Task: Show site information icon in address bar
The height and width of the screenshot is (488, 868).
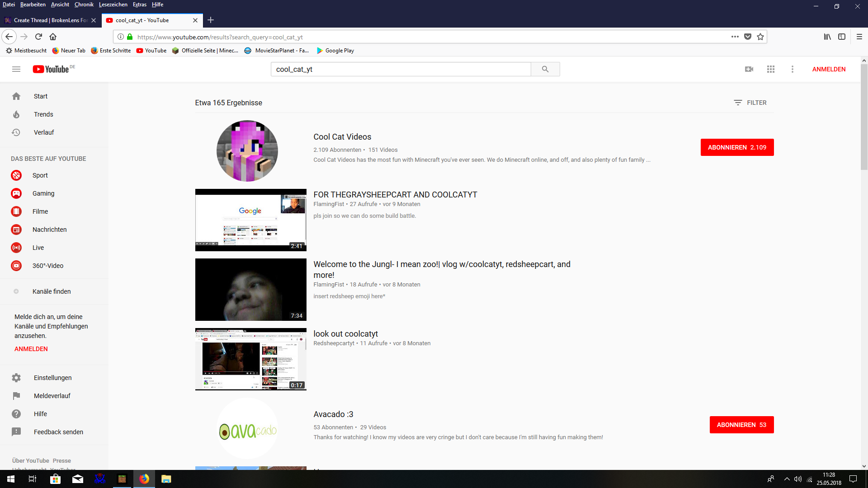Action: click(121, 37)
